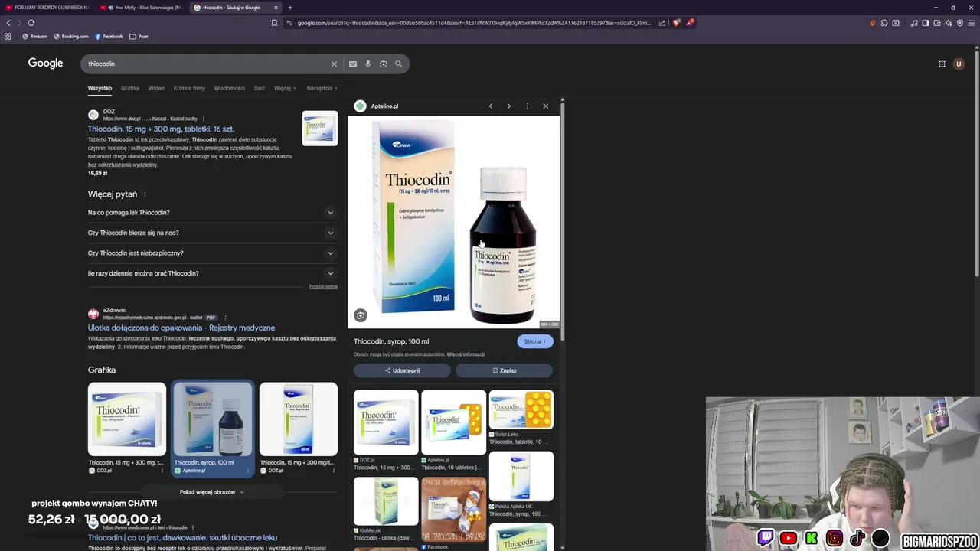The width and height of the screenshot is (980, 551).
Task: Open the Twitch icon in stream overlay
Action: pos(766,538)
